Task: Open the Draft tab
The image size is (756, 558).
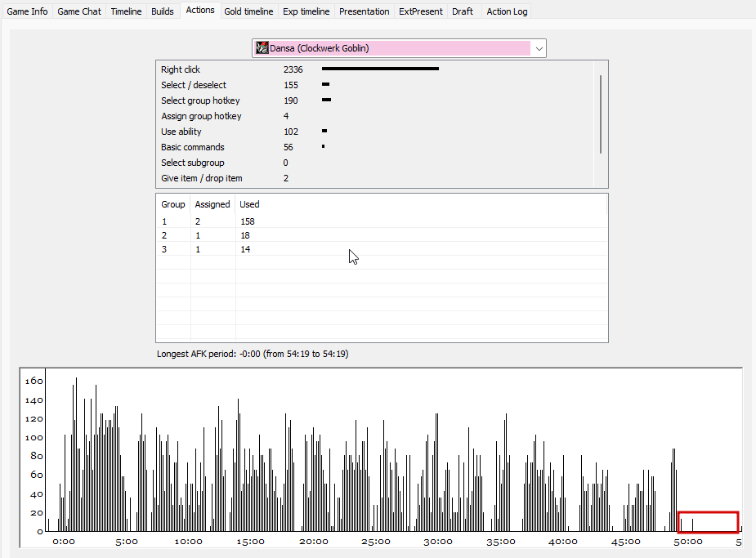Action: 463,11
